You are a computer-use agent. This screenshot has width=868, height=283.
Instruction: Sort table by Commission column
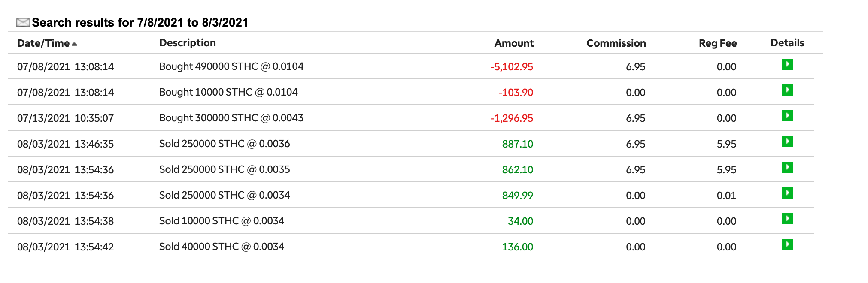pos(616,43)
